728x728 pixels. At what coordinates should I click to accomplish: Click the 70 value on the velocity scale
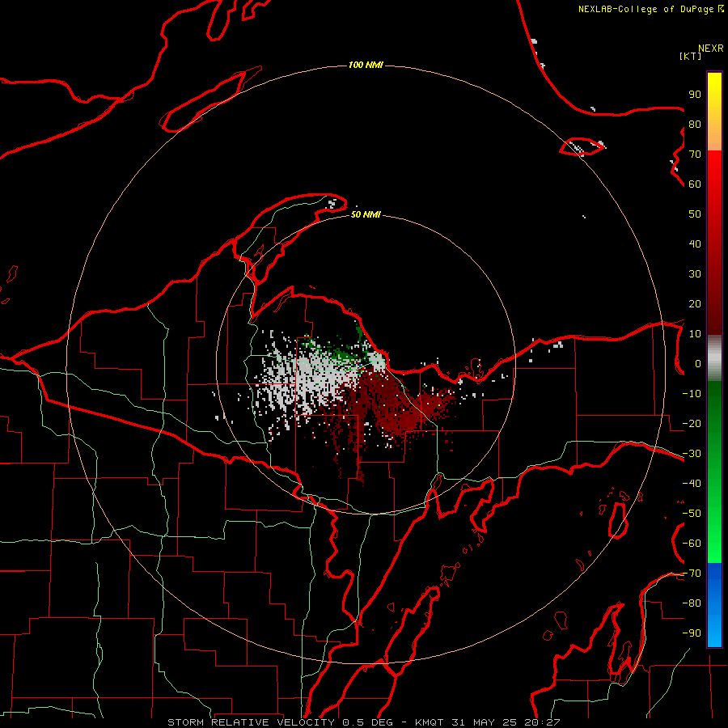695,154
